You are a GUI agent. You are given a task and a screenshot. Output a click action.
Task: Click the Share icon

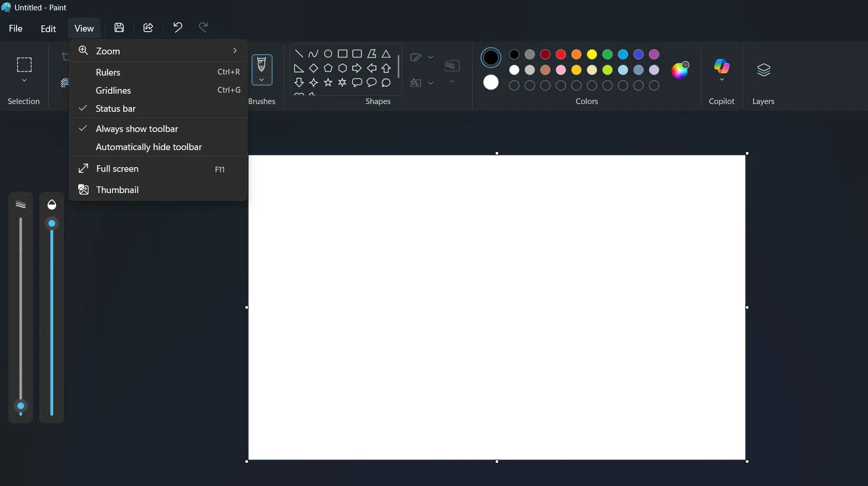pyautogui.click(x=148, y=27)
